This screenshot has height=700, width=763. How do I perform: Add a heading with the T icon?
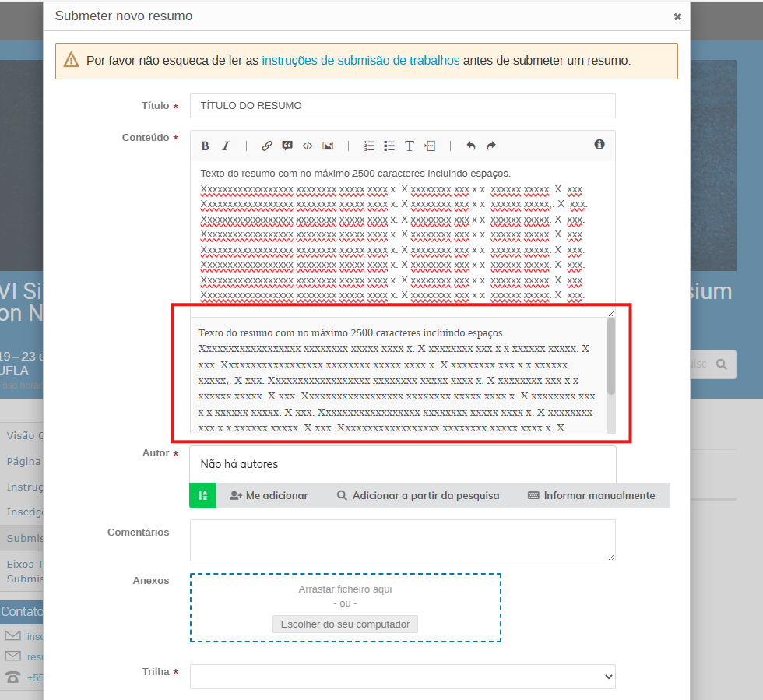[x=410, y=146]
